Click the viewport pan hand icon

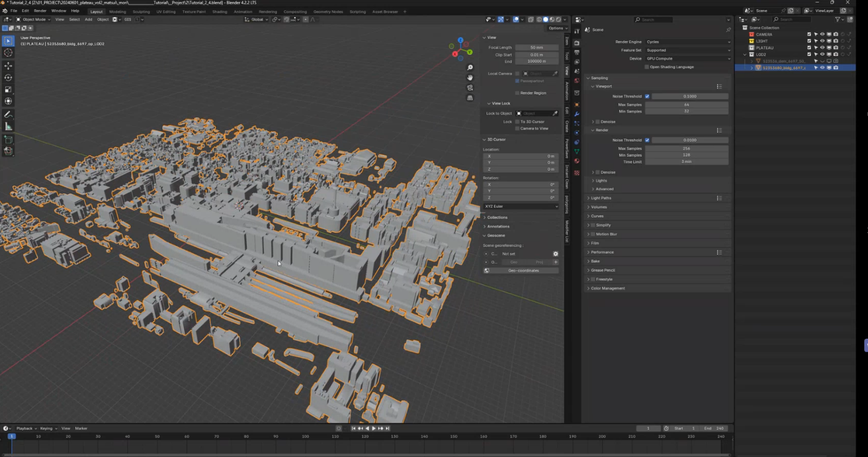[470, 78]
